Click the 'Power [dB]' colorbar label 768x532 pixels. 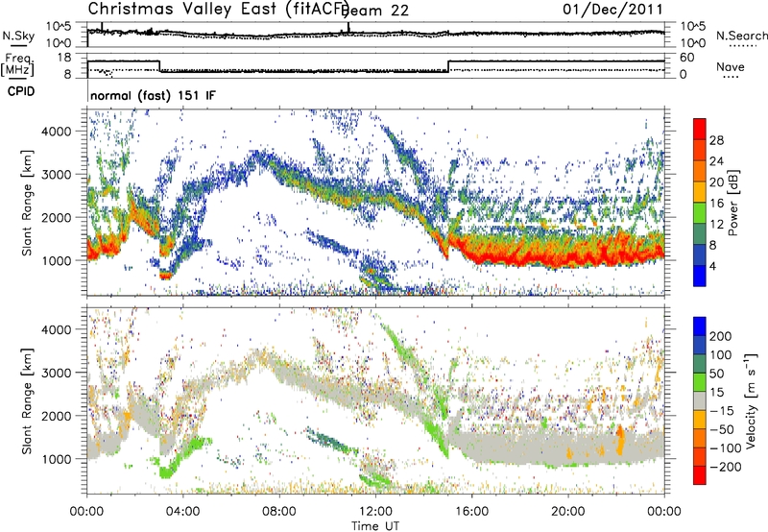[x=733, y=203]
